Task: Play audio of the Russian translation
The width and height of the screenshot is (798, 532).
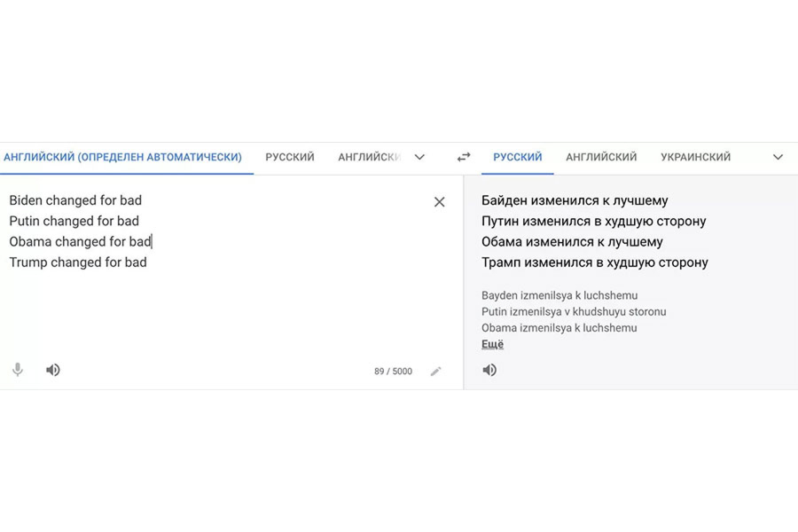Action: click(x=489, y=370)
